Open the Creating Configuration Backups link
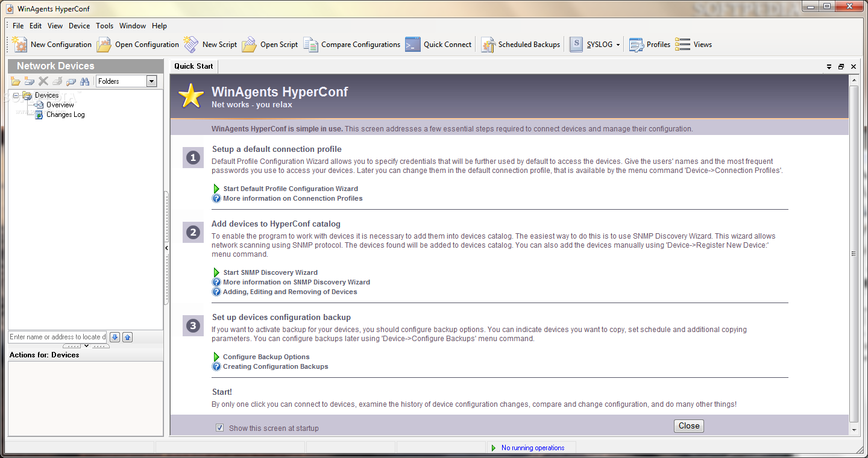868x458 pixels. coord(275,366)
